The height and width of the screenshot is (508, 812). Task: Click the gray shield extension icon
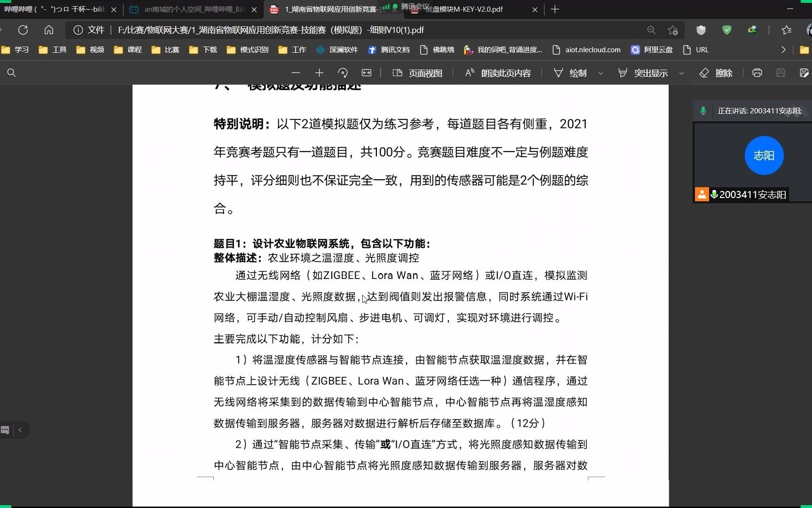(x=701, y=30)
